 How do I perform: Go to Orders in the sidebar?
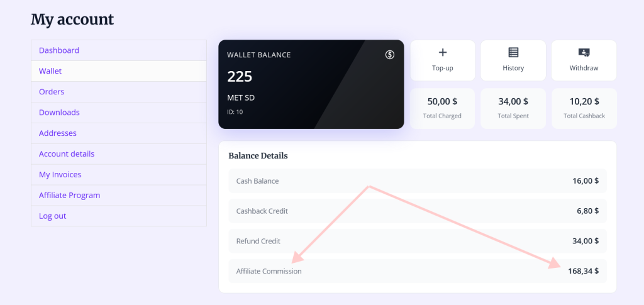pos(52,92)
